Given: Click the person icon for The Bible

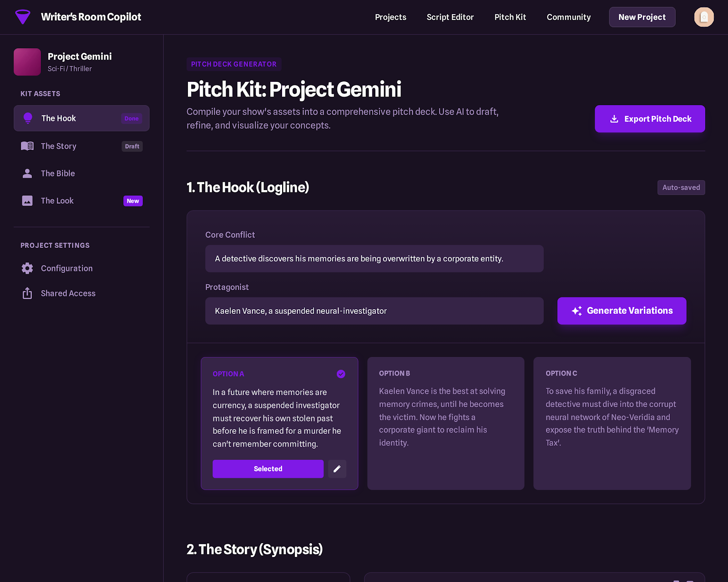Looking at the screenshot, I should pyautogui.click(x=28, y=173).
